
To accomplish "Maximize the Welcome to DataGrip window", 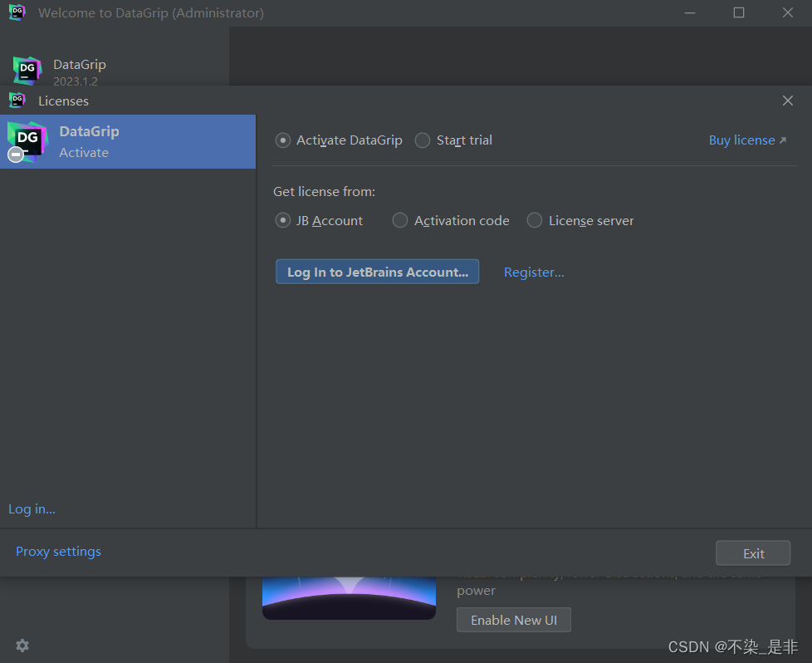I will click(739, 12).
